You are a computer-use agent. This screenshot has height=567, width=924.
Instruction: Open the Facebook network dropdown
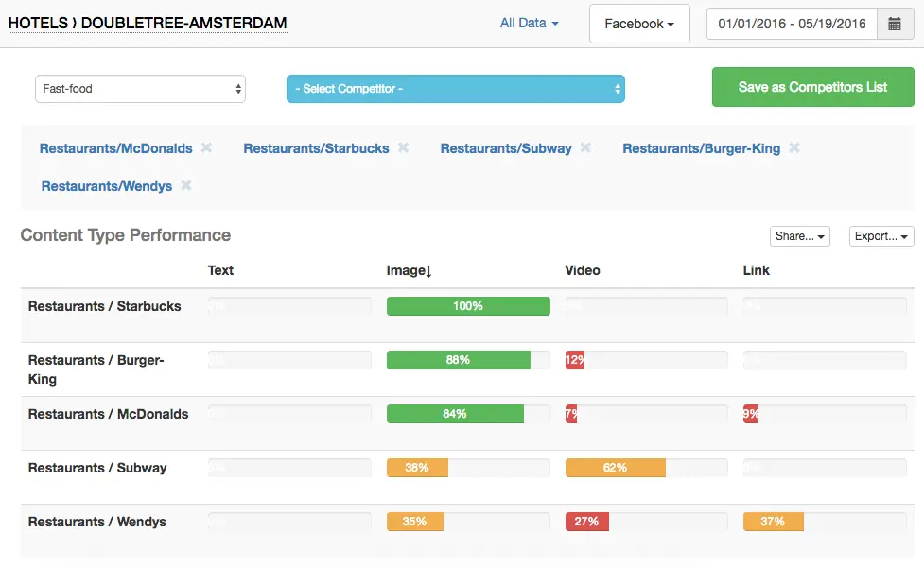(639, 24)
